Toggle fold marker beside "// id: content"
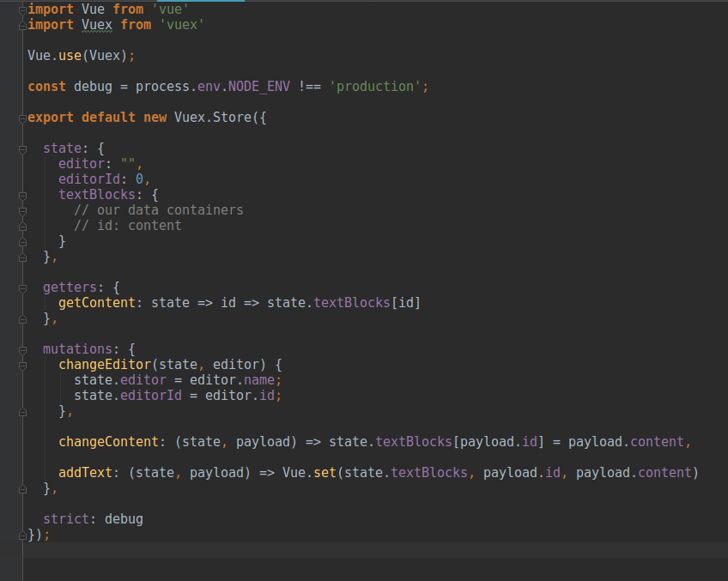This screenshot has width=728, height=581. [22, 227]
